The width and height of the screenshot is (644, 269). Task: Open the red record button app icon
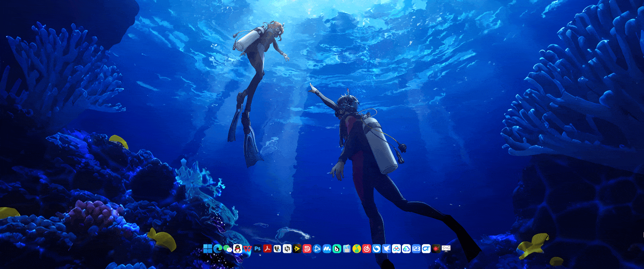(x=436, y=249)
